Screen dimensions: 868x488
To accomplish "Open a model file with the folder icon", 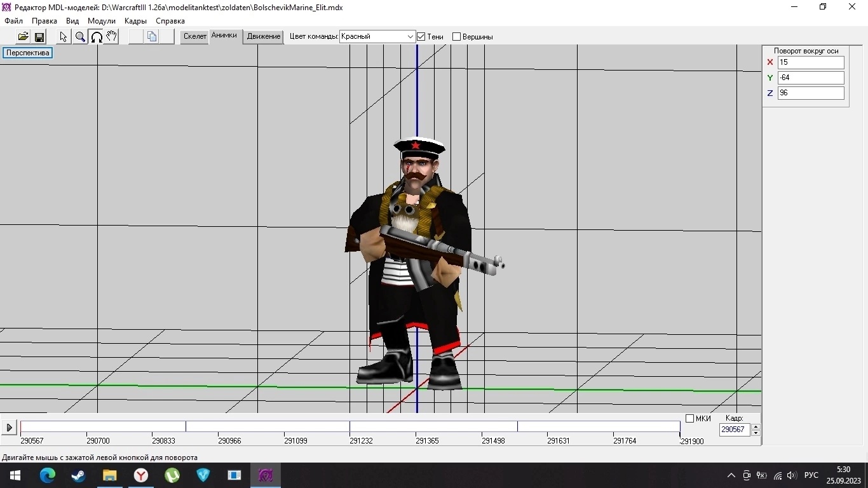I will tap(23, 37).
